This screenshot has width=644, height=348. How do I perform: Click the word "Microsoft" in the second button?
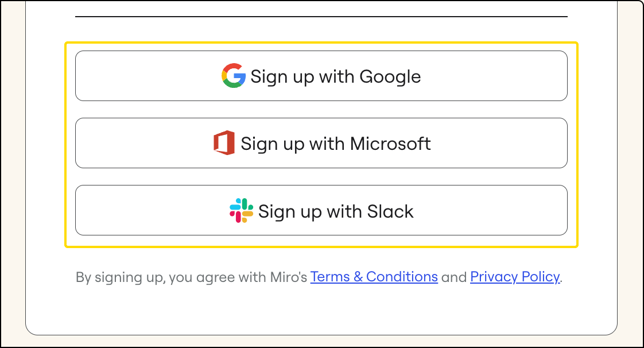tap(390, 144)
